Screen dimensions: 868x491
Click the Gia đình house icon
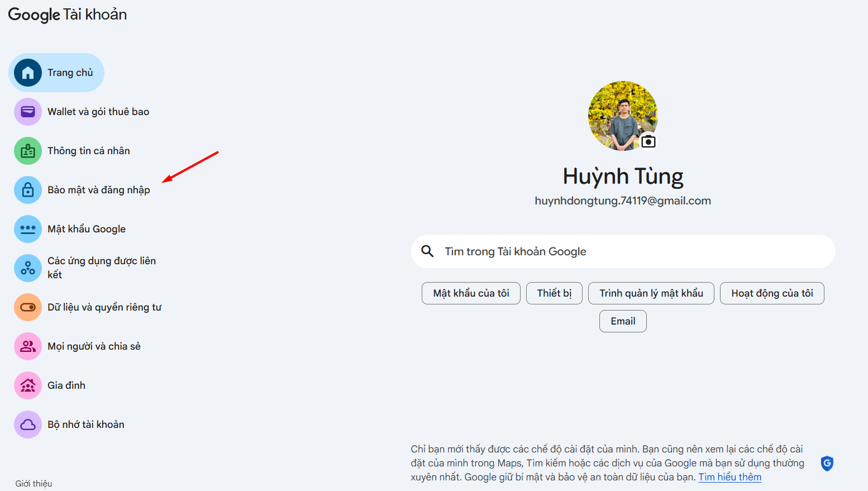tap(28, 385)
